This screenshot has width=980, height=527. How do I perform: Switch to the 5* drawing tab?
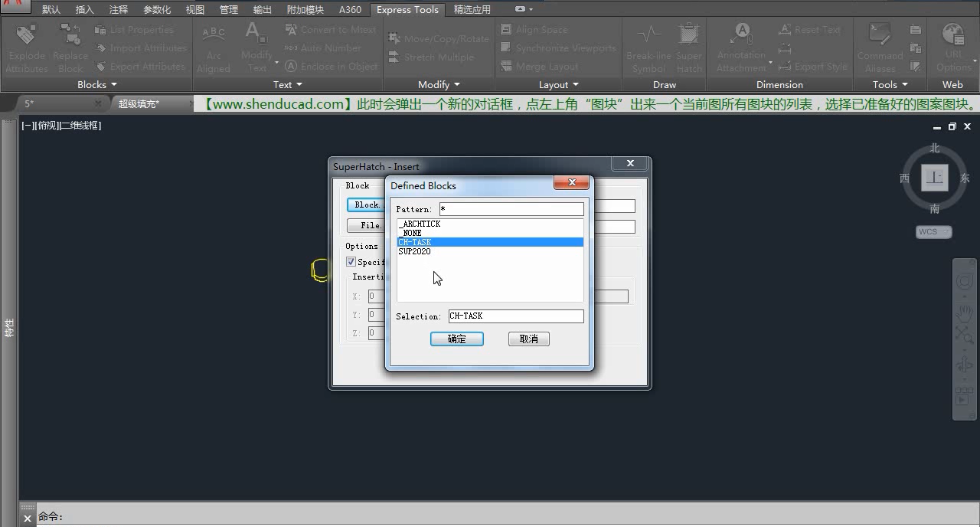click(x=29, y=103)
